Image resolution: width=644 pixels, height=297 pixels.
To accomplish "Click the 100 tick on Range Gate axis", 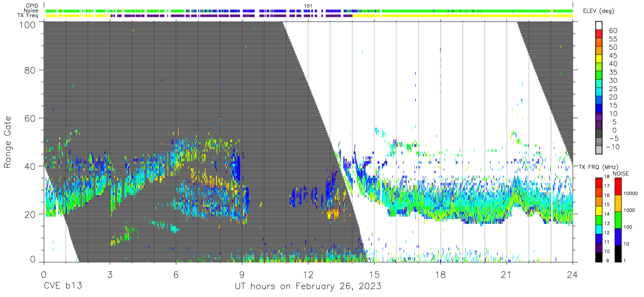I will (x=27, y=25).
